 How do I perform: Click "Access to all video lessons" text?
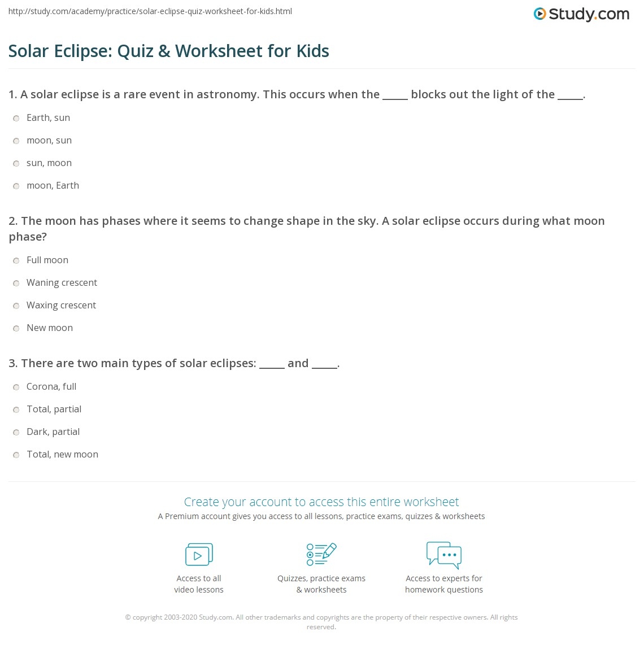pyautogui.click(x=199, y=584)
